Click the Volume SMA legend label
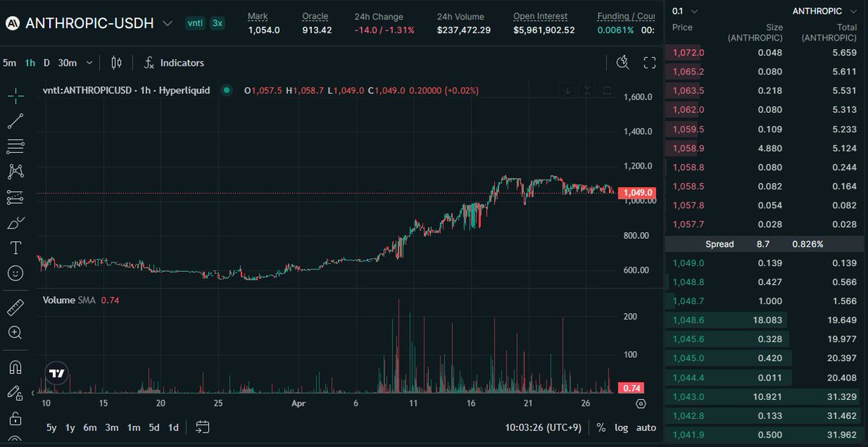868x447 pixels. tap(69, 300)
